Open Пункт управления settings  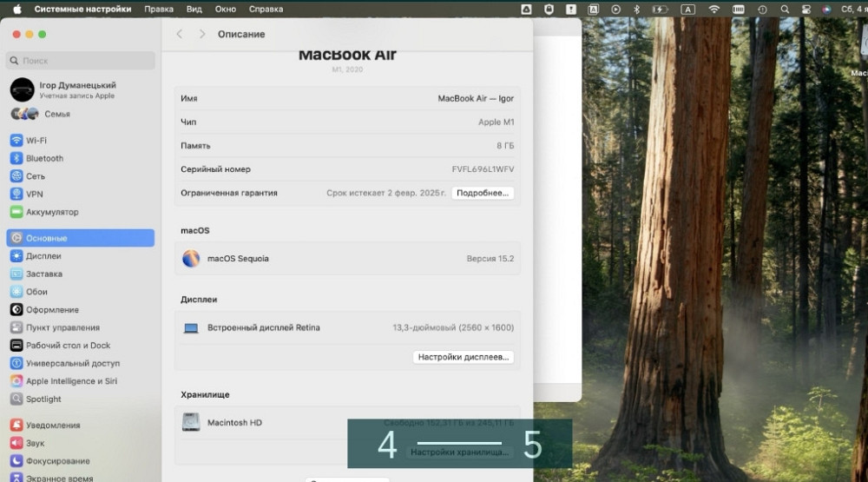pos(62,327)
